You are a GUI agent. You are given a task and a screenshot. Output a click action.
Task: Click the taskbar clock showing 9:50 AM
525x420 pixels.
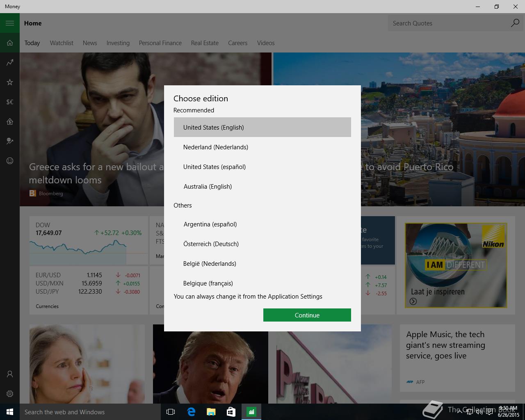[x=509, y=412]
